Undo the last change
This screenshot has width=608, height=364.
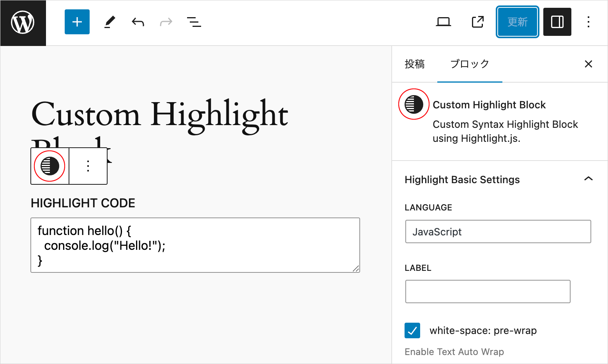[x=138, y=22]
